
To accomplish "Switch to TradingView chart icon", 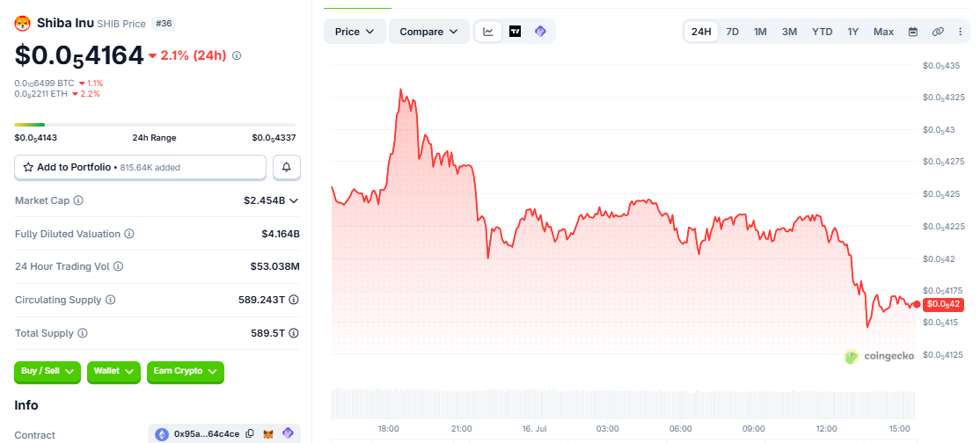I will tap(515, 32).
